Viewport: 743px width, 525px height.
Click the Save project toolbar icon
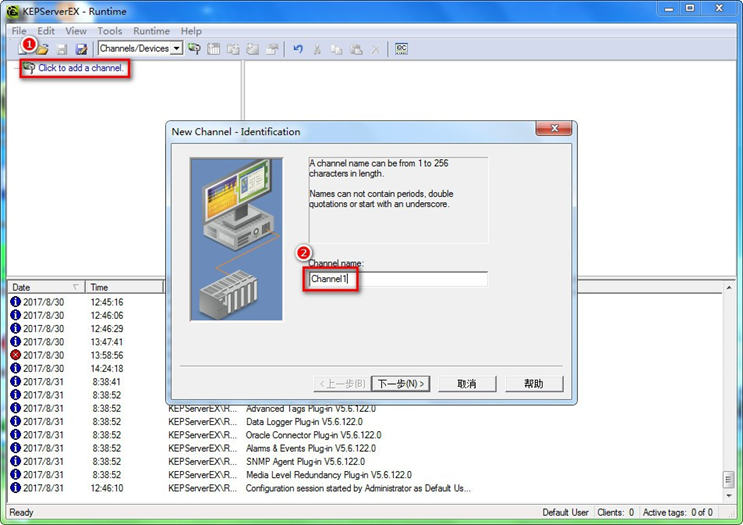(x=62, y=49)
